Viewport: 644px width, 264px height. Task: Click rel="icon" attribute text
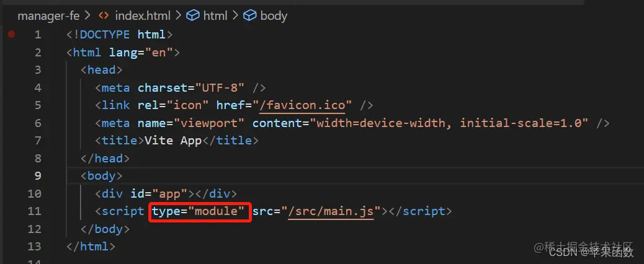[x=173, y=105]
